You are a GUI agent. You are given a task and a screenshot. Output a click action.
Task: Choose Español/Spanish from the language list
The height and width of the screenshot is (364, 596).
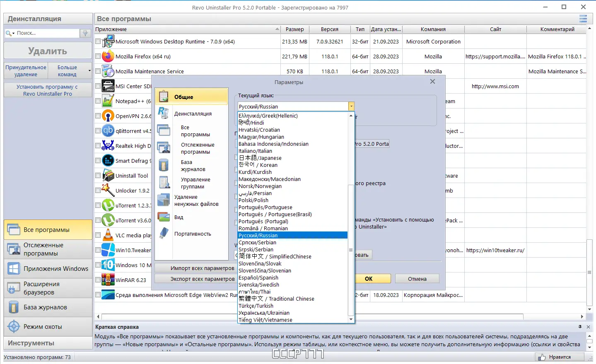click(x=292, y=278)
